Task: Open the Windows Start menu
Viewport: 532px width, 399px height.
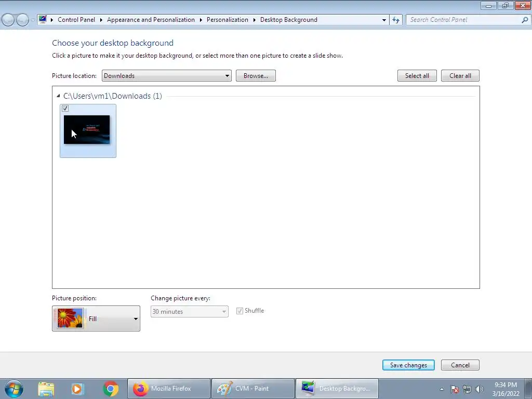Action: pyautogui.click(x=14, y=389)
